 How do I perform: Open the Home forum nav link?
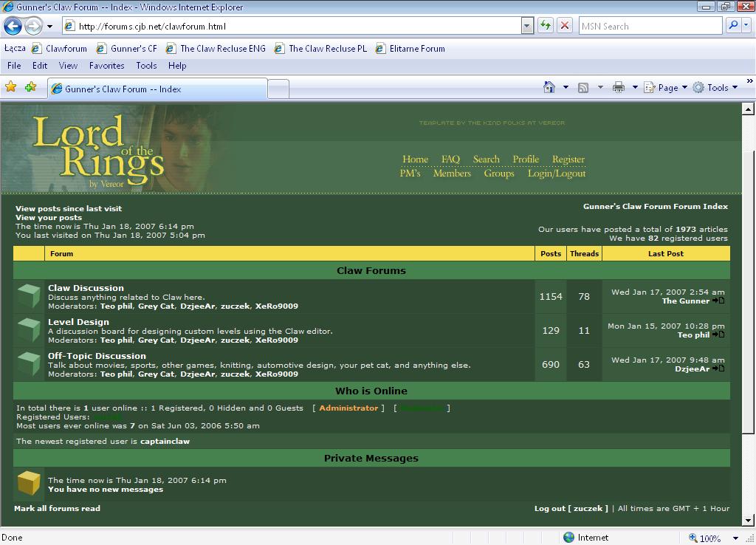(415, 160)
